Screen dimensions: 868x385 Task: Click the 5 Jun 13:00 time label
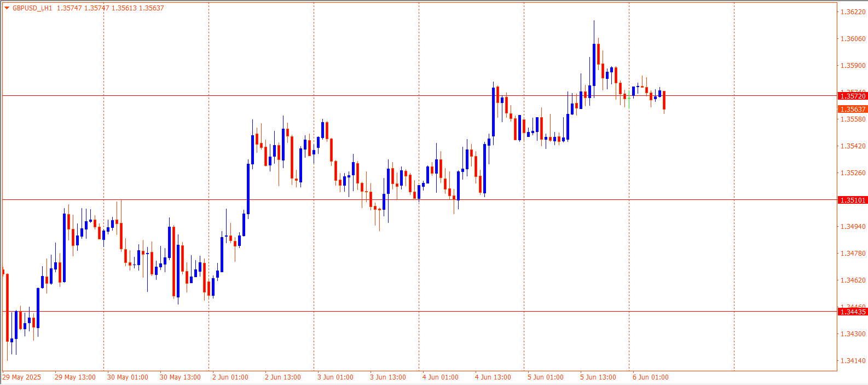coord(598,377)
